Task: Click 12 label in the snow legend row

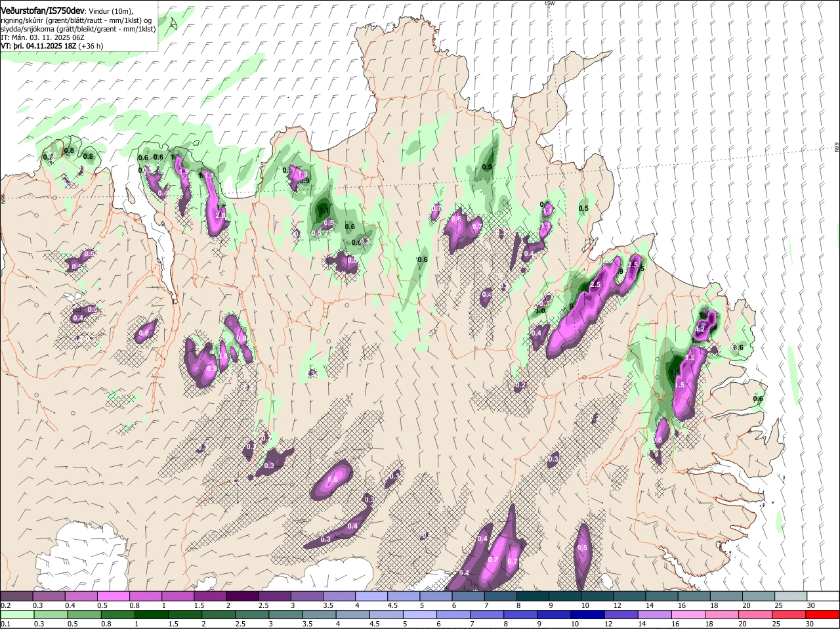Action: click(x=617, y=605)
